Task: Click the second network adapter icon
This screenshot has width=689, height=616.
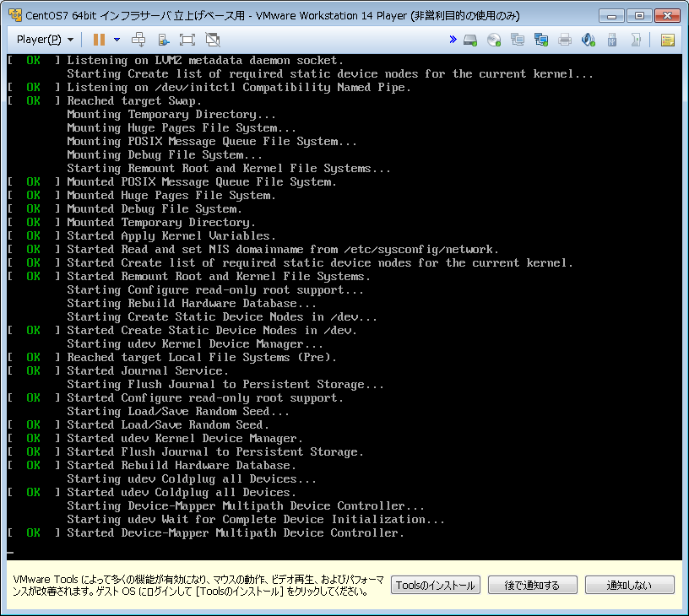Action: click(x=541, y=40)
